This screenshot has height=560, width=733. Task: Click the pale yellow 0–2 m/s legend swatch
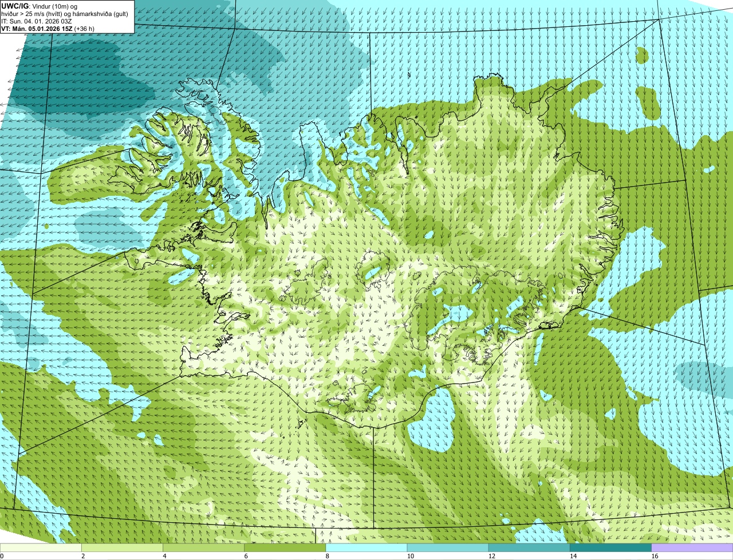click(x=41, y=548)
